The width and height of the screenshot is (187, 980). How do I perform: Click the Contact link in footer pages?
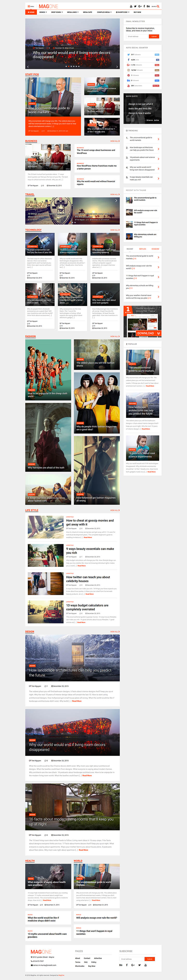coord(87,958)
